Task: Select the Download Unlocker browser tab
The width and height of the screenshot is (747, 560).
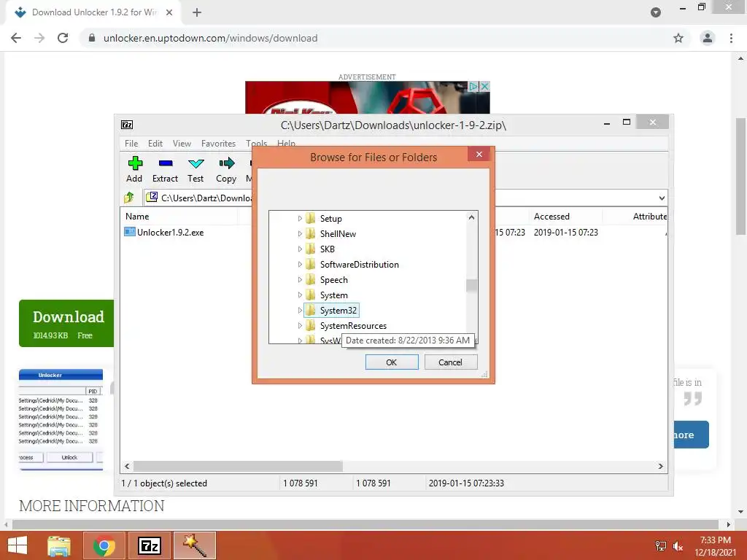Action: click(94, 12)
